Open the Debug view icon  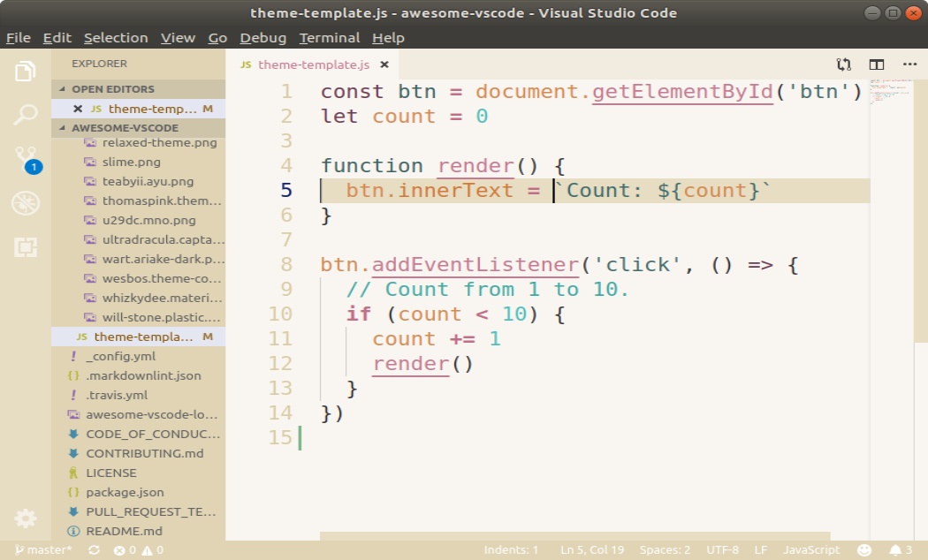coord(26,203)
